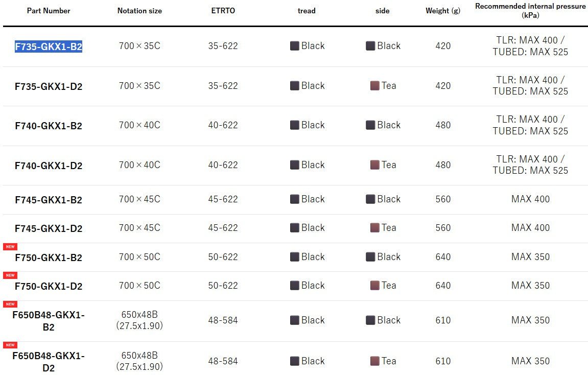
Task: Select the F740-GKX1-D2 part number
Action: click(x=49, y=166)
